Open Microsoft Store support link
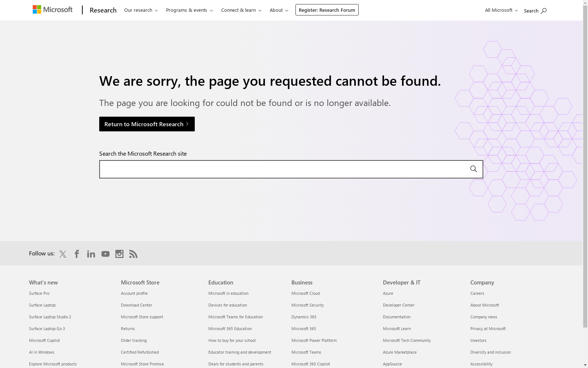 [142, 317]
